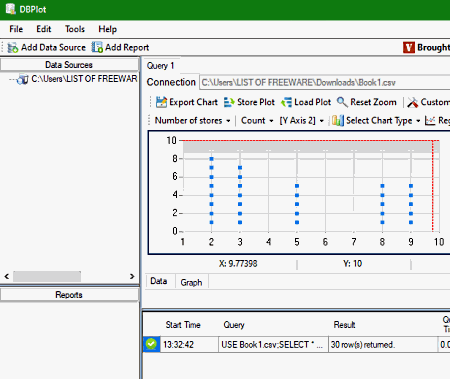Click the Store Plot button label

tap(256, 102)
